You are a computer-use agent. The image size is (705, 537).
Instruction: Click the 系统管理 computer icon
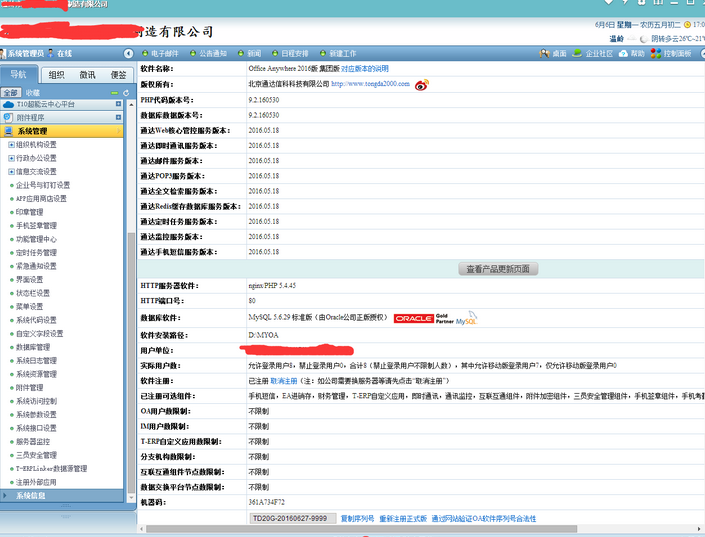pyautogui.click(x=8, y=131)
